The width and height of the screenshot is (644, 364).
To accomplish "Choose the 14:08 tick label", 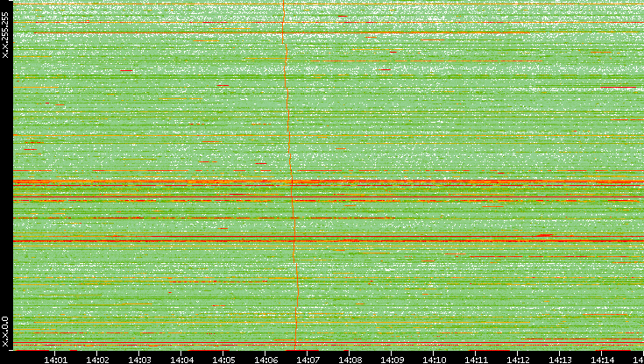I will pyautogui.click(x=350, y=360).
